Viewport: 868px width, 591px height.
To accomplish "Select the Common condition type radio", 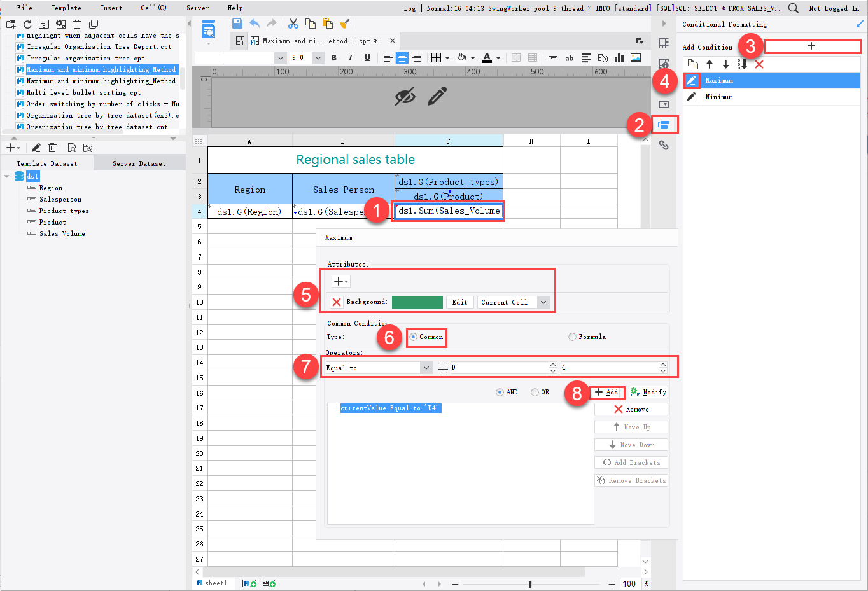I will click(x=414, y=337).
